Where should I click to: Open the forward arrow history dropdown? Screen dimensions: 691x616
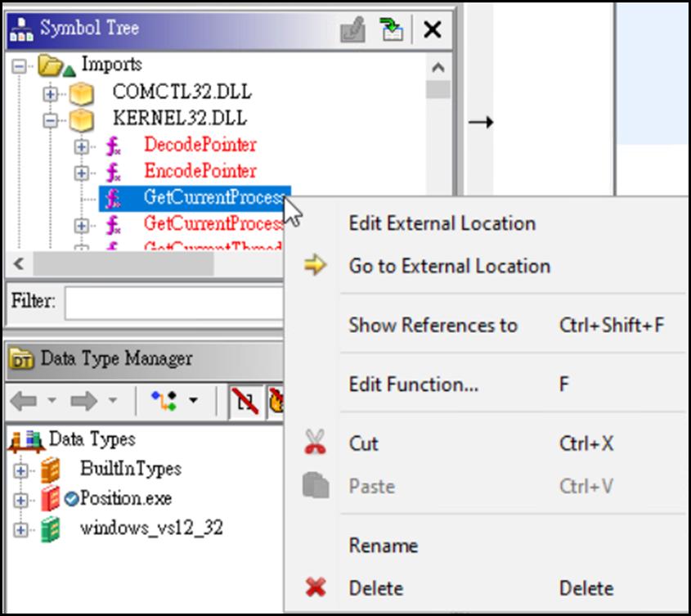click(x=113, y=400)
